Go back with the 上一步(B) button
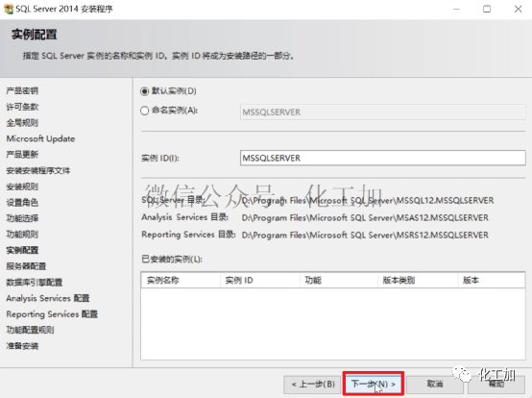The image size is (532, 398). click(x=312, y=385)
